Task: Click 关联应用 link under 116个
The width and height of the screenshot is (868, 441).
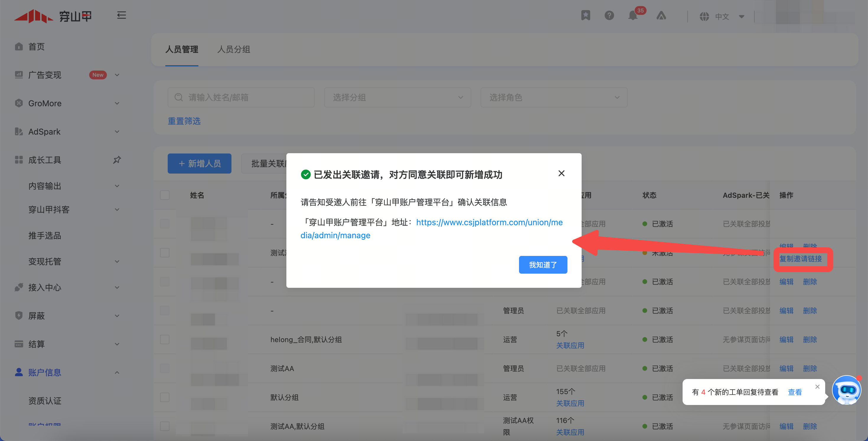Action: (x=570, y=432)
